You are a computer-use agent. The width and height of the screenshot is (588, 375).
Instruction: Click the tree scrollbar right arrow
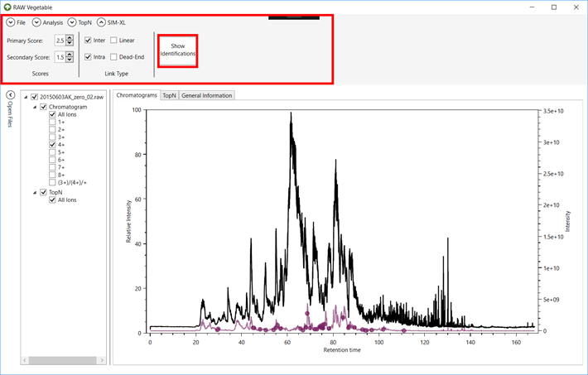[102, 360]
